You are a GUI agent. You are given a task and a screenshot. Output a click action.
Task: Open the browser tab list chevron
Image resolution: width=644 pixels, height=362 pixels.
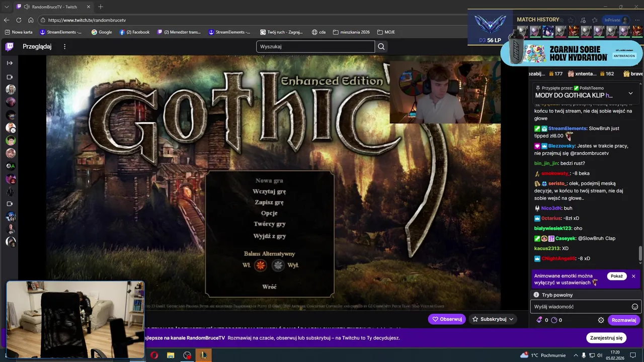coord(7,7)
